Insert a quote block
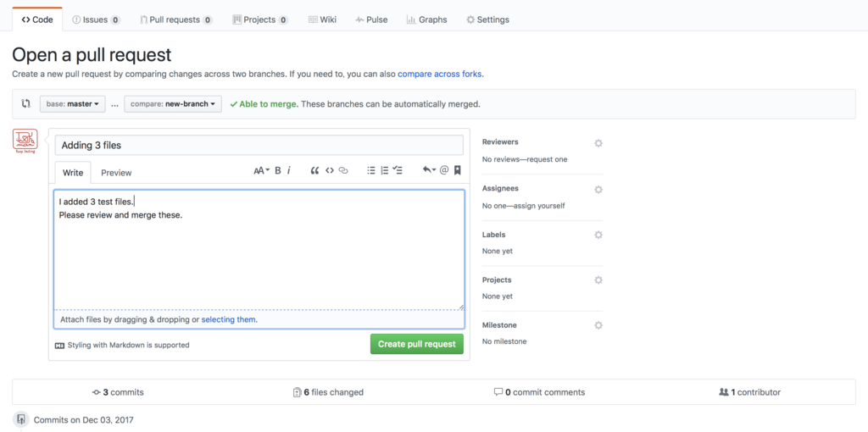Screen dimensions: 868x432 coord(315,170)
